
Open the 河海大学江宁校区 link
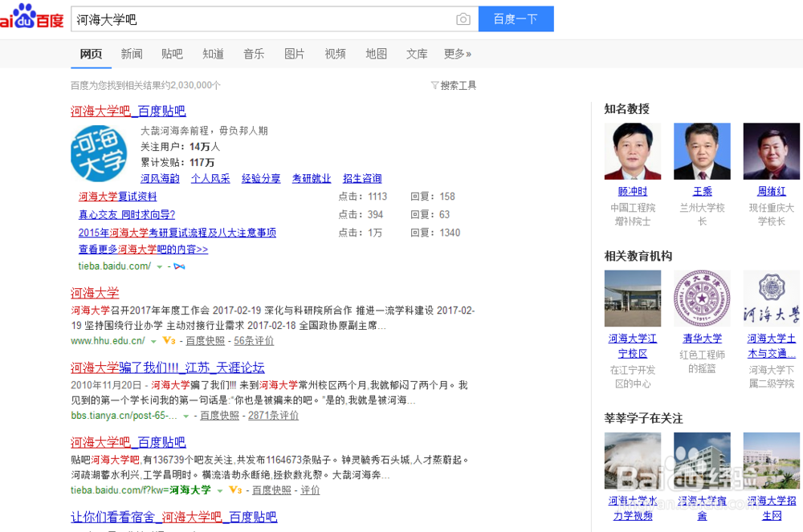[633, 346]
